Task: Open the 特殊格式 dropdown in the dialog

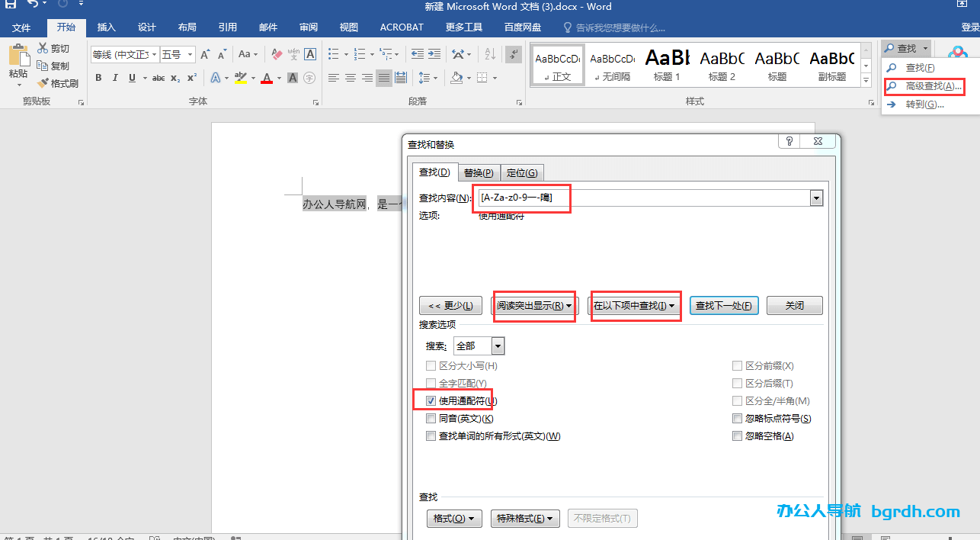Action: pos(525,518)
